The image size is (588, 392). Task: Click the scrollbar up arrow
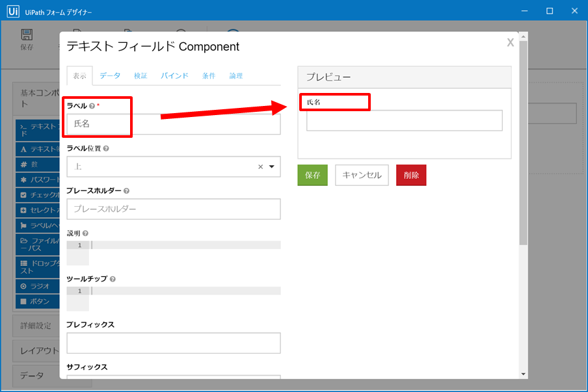pos(523,36)
